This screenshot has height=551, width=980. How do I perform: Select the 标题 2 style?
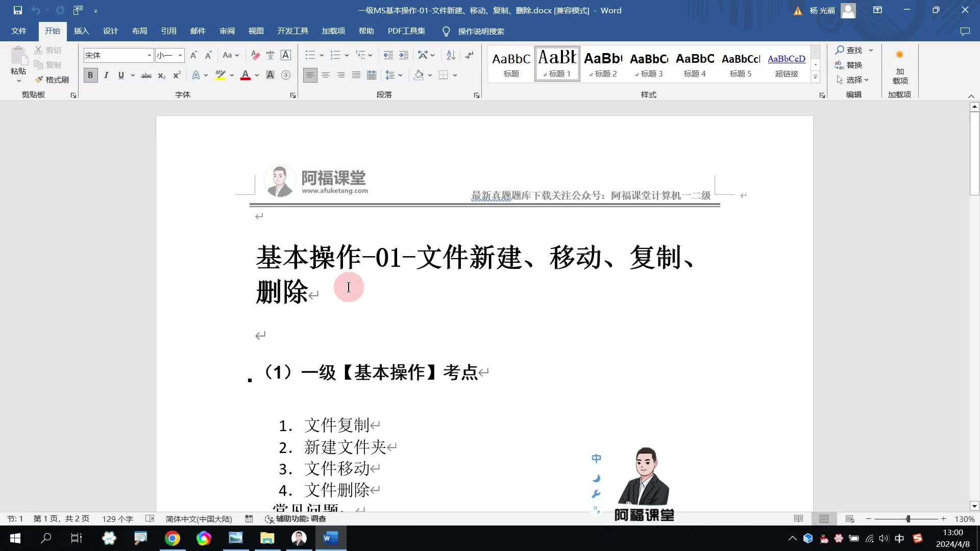pyautogui.click(x=603, y=64)
